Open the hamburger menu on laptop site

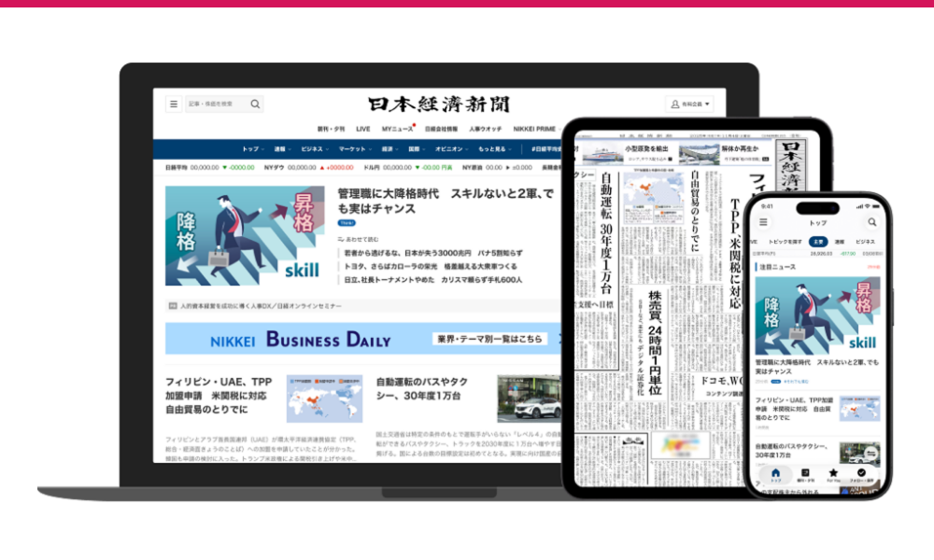coord(174,105)
